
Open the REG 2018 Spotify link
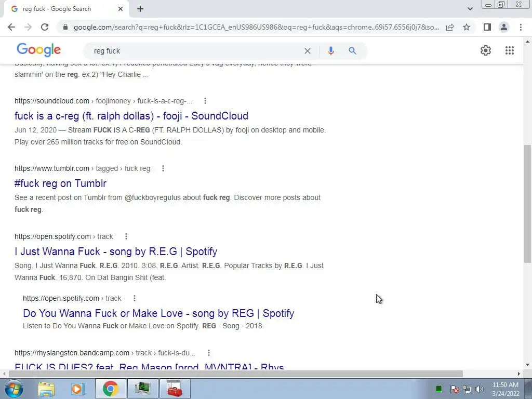tap(158, 313)
